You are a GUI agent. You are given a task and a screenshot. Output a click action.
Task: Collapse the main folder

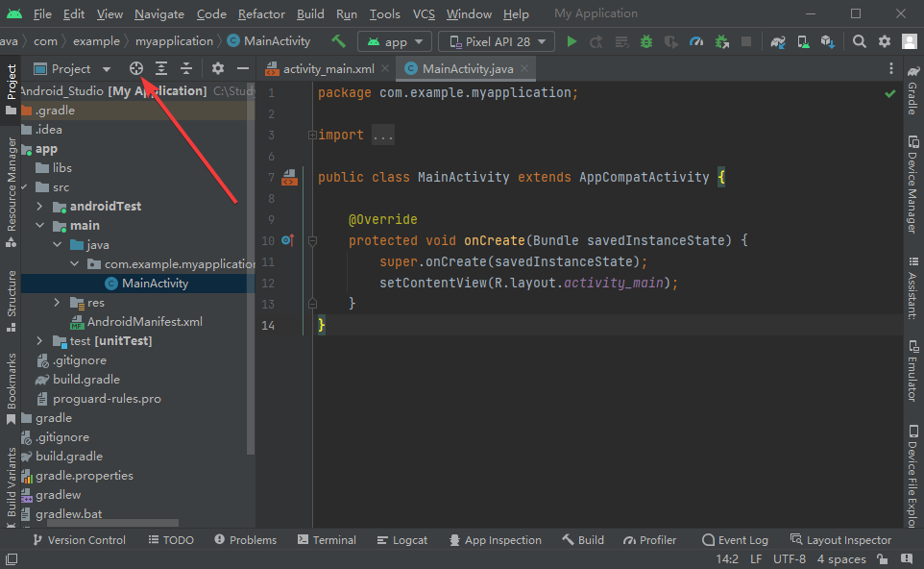pyautogui.click(x=39, y=225)
